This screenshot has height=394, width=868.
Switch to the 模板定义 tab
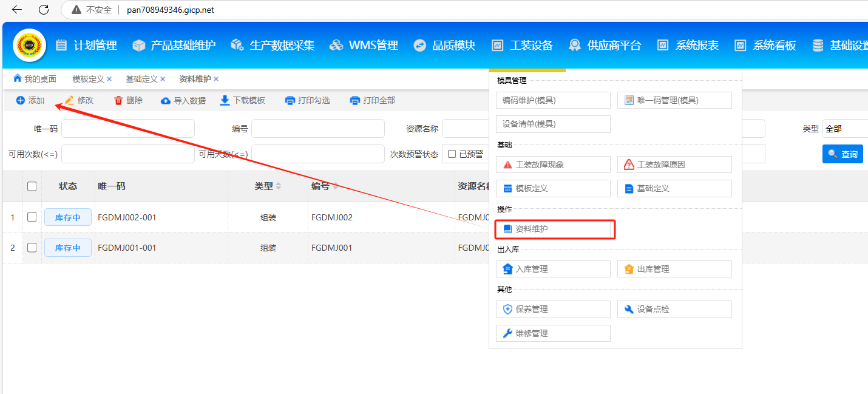coord(88,79)
